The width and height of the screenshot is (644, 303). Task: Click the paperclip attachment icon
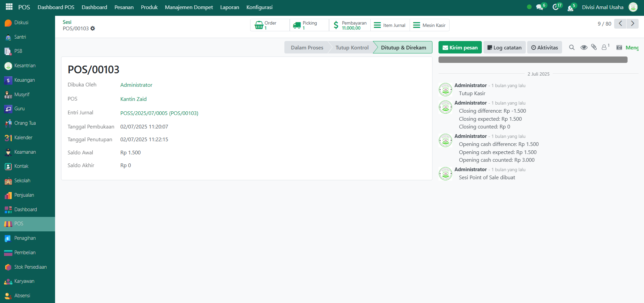(x=594, y=47)
